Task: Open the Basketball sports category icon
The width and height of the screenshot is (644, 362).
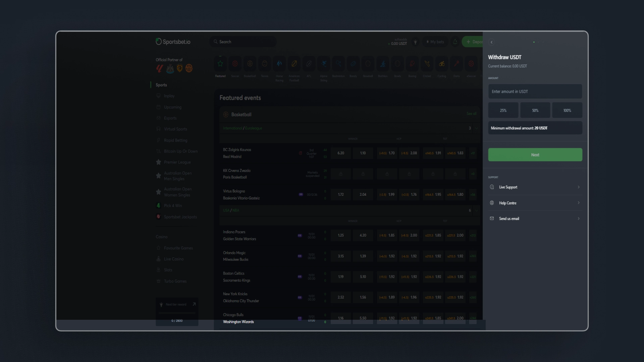Action: pos(250,64)
